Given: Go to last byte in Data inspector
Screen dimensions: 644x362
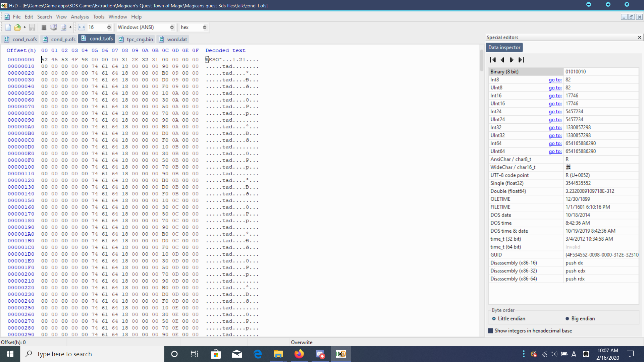Looking at the screenshot, I should pyautogui.click(x=521, y=60).
